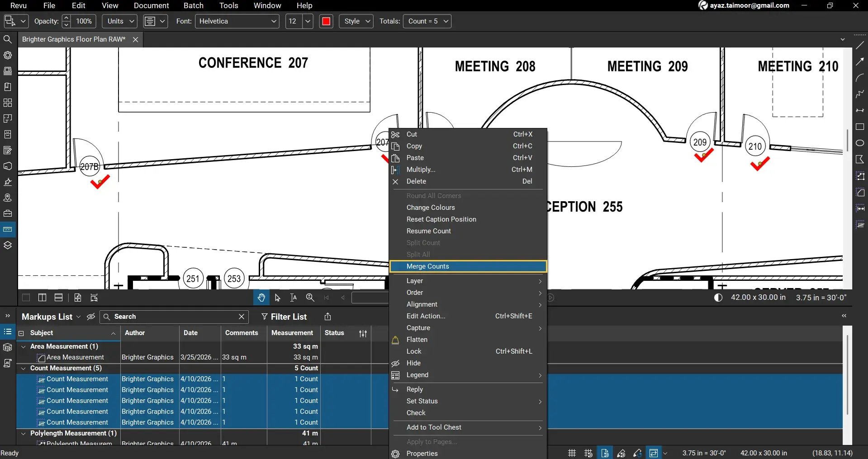This screenshot has height=459, width=868.
Task: Open the Batch menu
Action: (x=193, y=5)
